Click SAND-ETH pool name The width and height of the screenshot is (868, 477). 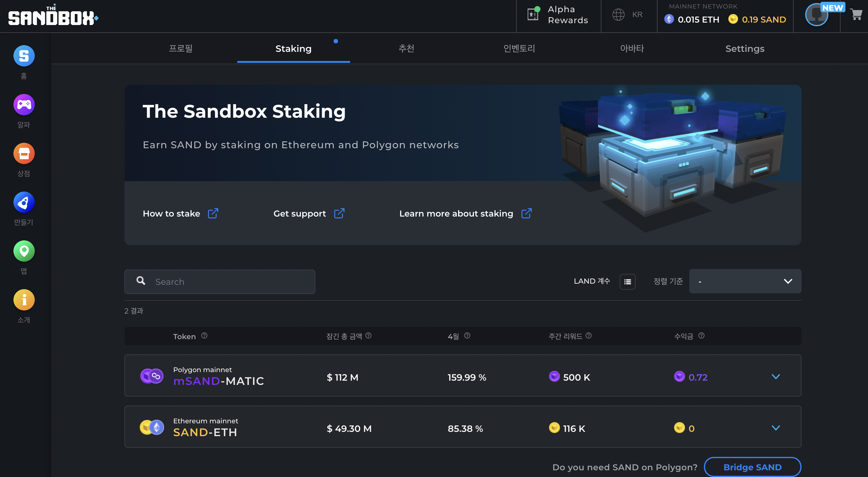(x=205, y=432)
